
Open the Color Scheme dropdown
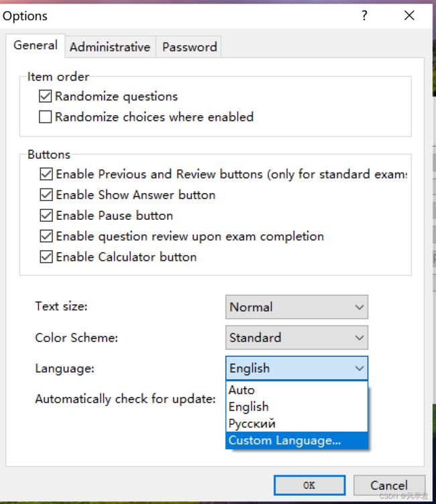pyautogui.click(x=296, y=338)
